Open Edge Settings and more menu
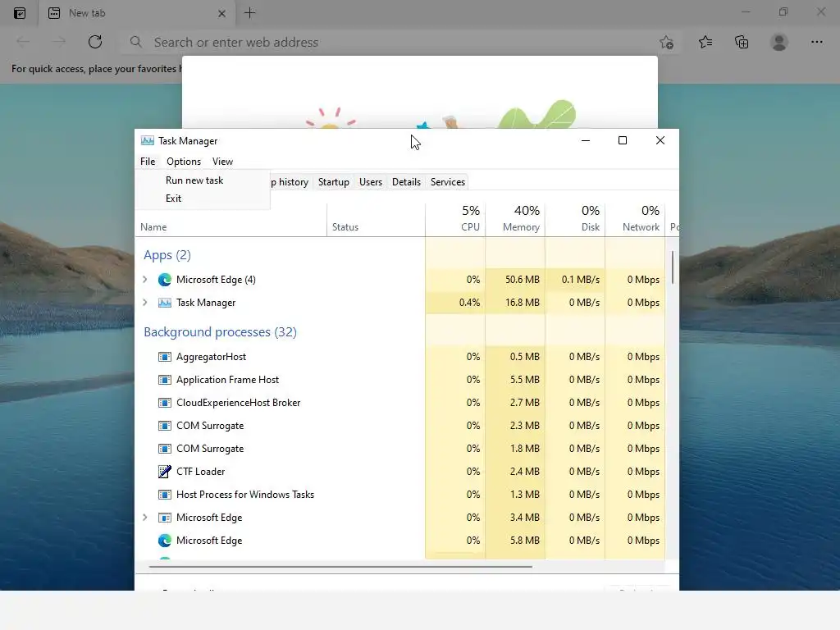 [816, 42]
